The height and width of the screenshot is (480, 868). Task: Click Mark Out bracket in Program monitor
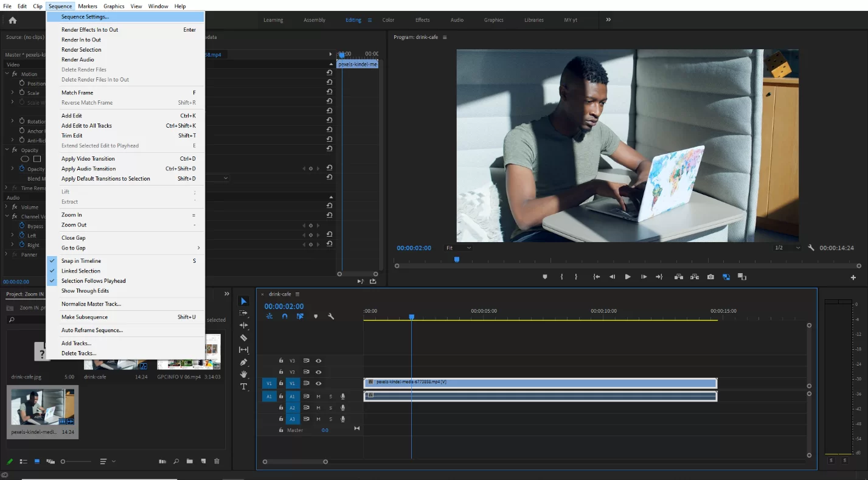[x=576, y=277]
